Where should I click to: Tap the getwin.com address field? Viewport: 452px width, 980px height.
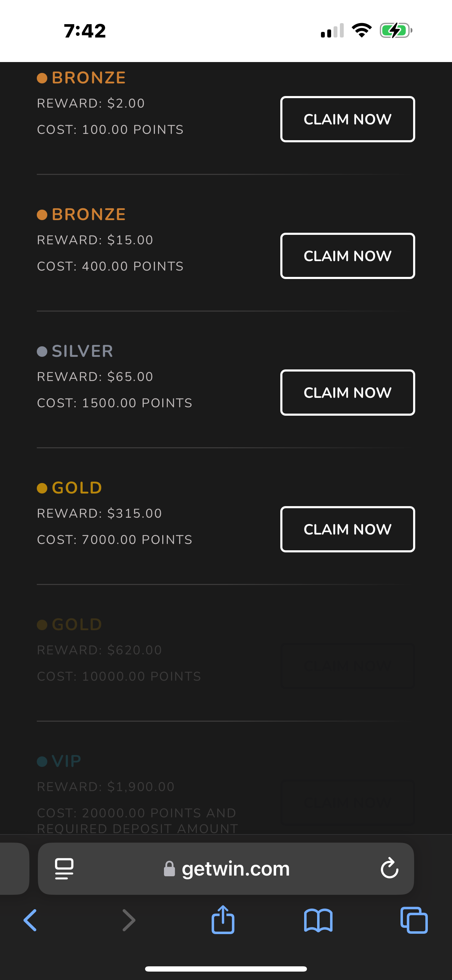click(236, 869)
